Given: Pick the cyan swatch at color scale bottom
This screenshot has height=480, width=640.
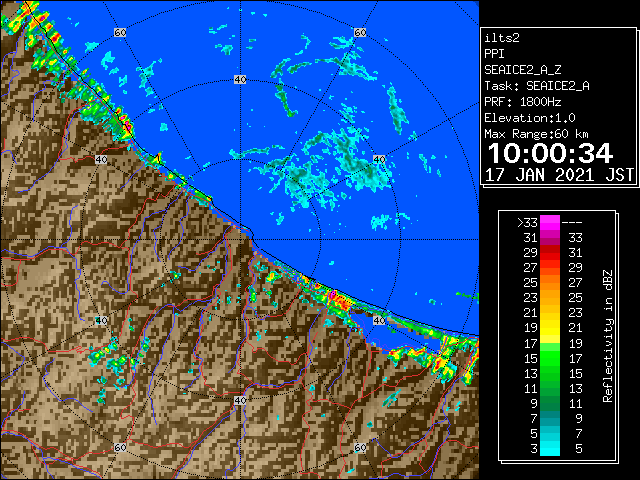Looking at the screenshot, I should [x=550, y=449].
